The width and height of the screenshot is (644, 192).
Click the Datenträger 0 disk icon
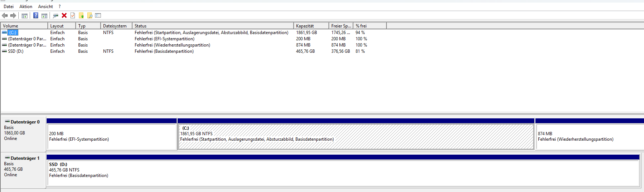click(7, 121)
